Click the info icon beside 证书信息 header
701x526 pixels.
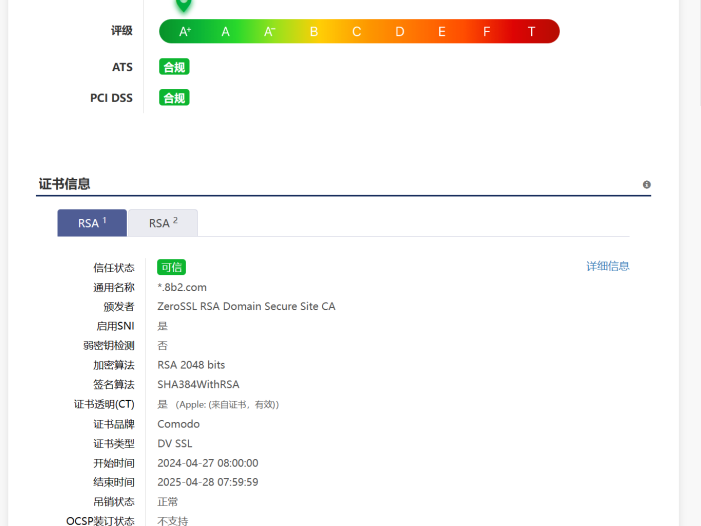point(647,185)
